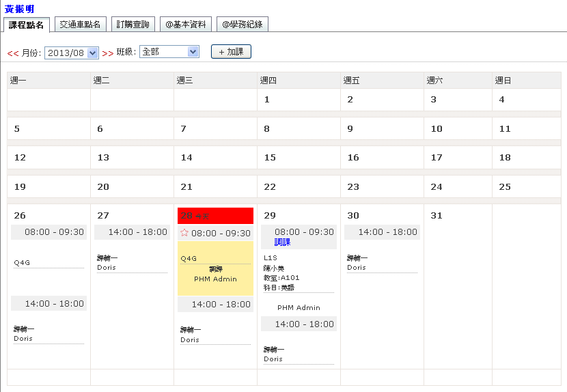The width and height of the screenshot is (567, 392).
Task: Click the 週一 column header
Action: coord(49,81)
